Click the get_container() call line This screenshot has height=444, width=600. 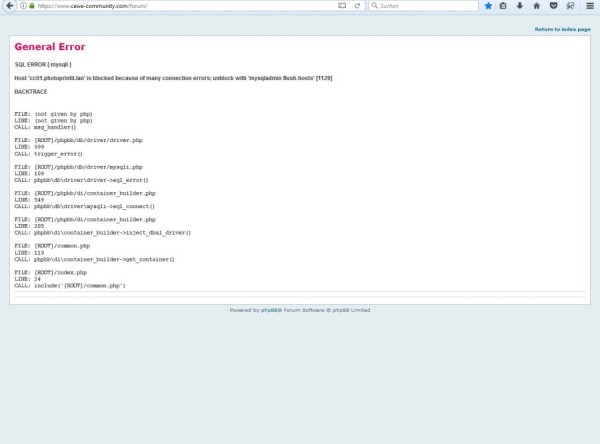(94, 260)
